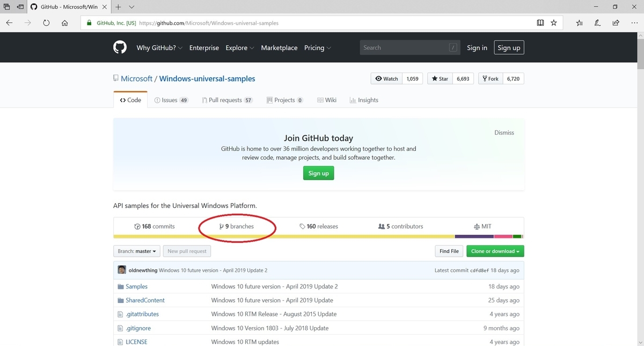The image size is (644, 346).
Task: Click Sign in link
Action: tap(477, 48)
